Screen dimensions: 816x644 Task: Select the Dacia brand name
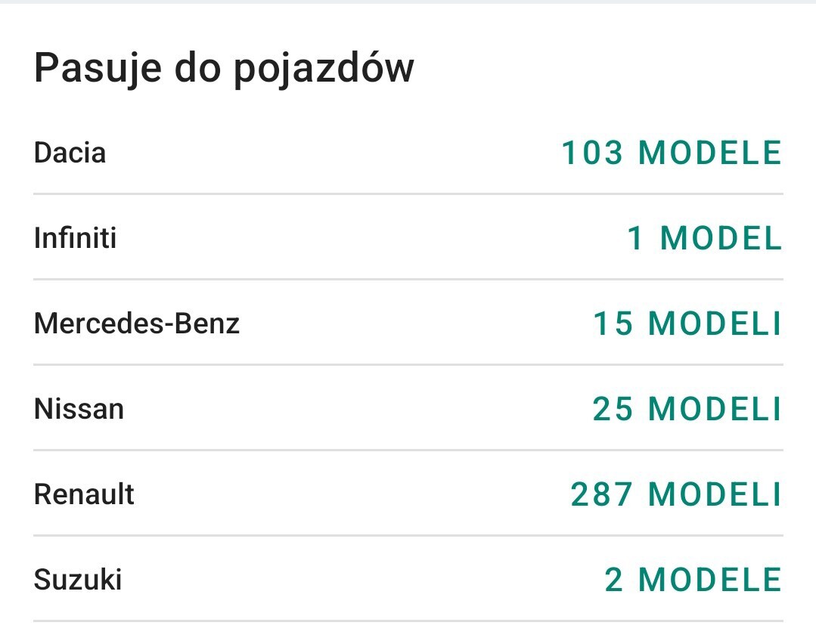point(70,153)
